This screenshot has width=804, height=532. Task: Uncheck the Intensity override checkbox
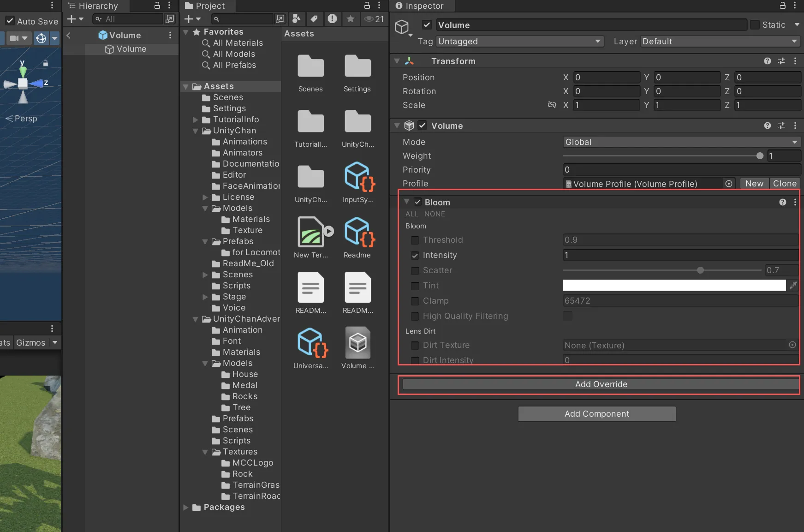pyautogui.click(x=415, y=255)
